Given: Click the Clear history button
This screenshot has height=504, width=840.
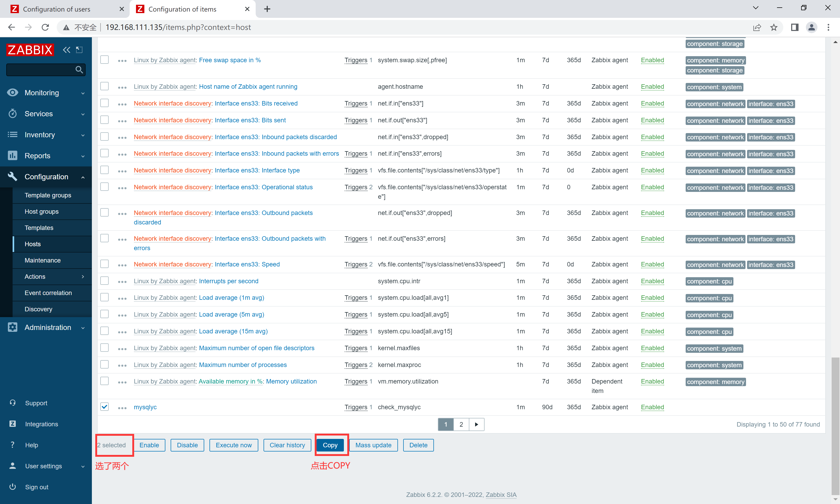Looking at the screenshot, I should click(287, 445).
